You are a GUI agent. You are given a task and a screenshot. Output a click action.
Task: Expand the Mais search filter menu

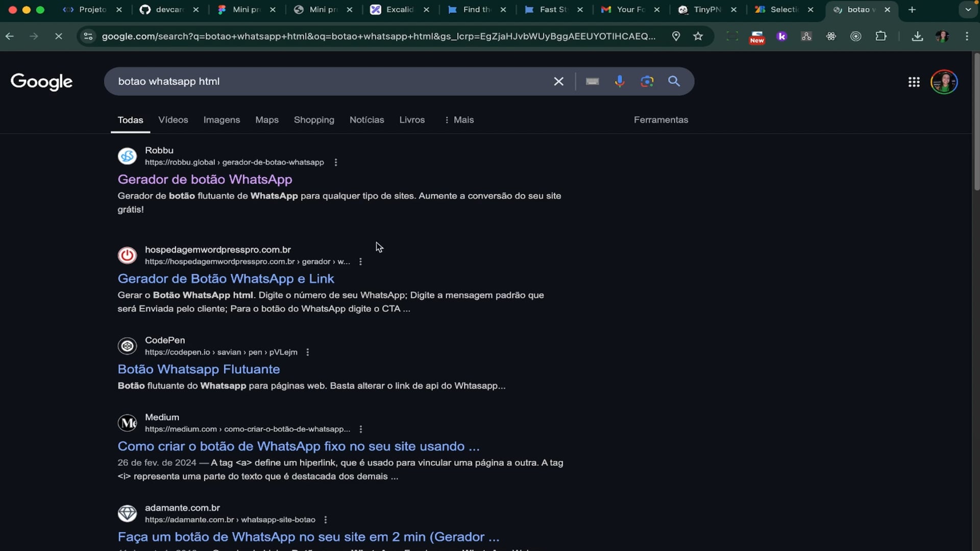point(459,120)
